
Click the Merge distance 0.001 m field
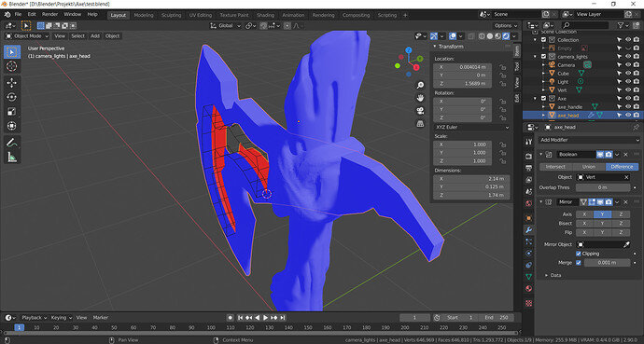(607, 263)
